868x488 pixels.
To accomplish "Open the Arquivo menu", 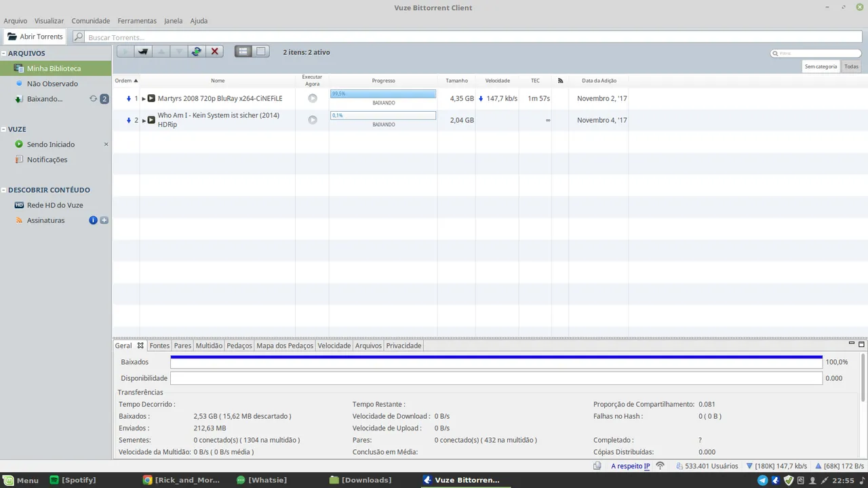I will pyautogui.click(x=16, y=21).
